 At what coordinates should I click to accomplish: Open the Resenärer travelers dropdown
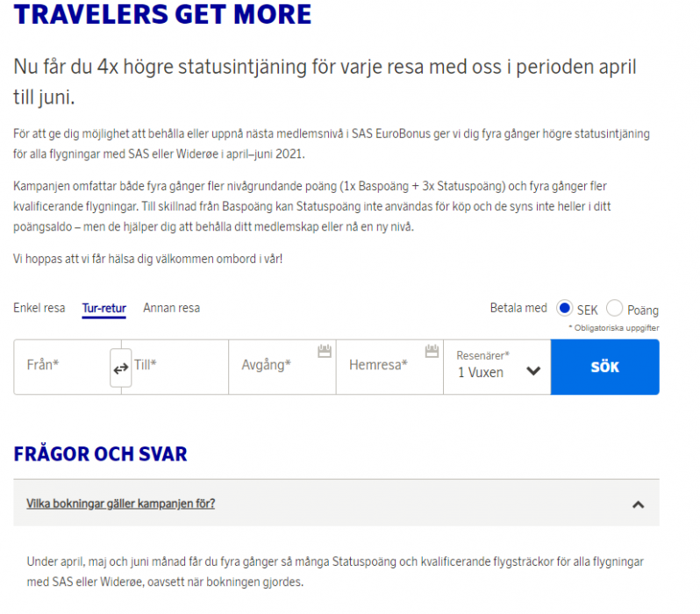(x=496, y=366)
